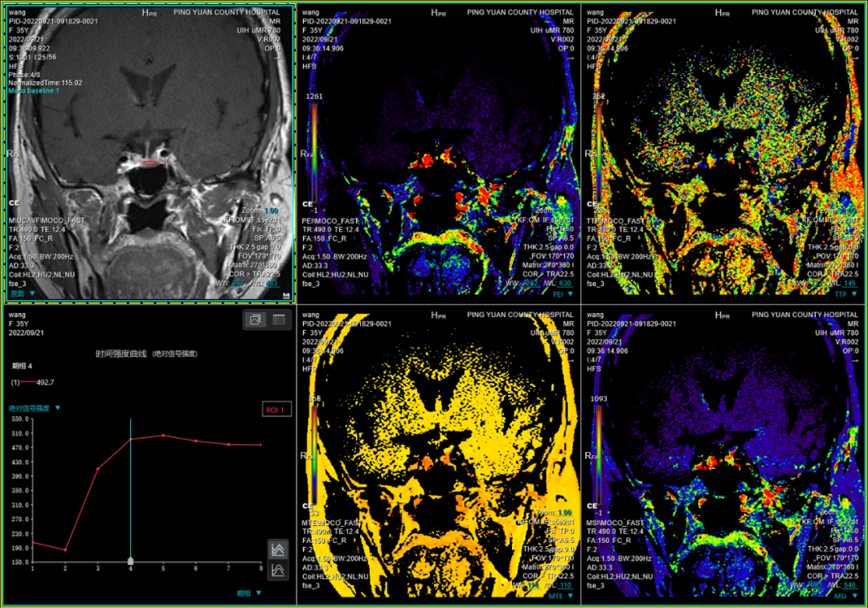This screenshot has height=608, width=868.
Task: Open the 原图 image type dropdown
Action: (x=23, y=294)
